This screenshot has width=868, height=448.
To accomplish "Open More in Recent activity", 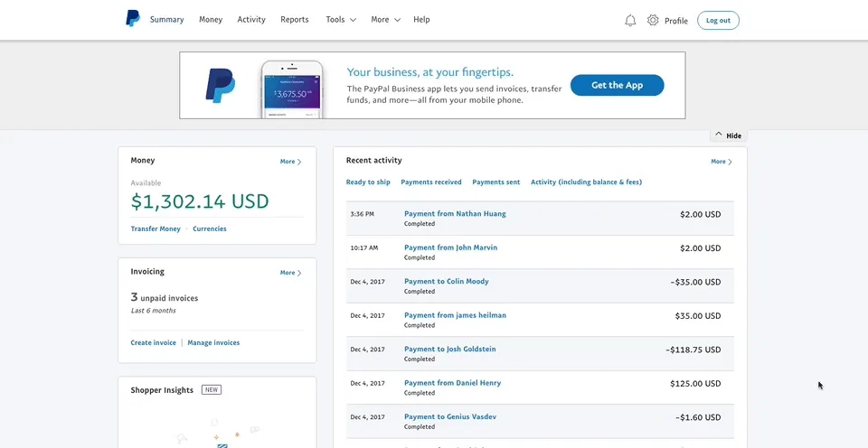I will 722,162.
